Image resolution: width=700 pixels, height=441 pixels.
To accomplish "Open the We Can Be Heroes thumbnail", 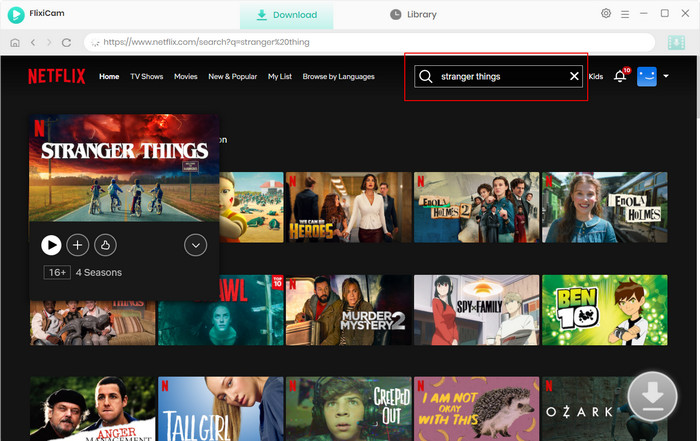I will 349,208.
